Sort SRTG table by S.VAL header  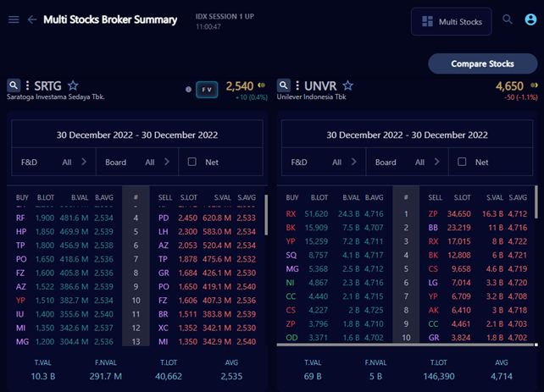[x=222, y=197]
